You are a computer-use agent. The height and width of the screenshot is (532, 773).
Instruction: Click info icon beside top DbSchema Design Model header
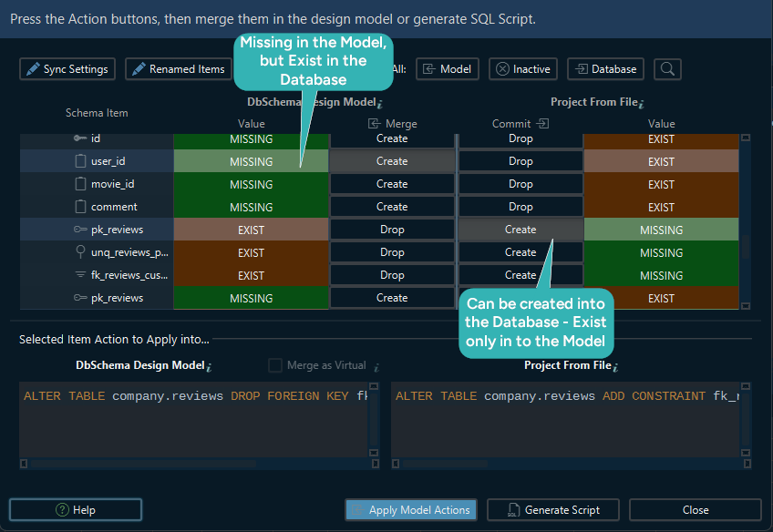380,104
